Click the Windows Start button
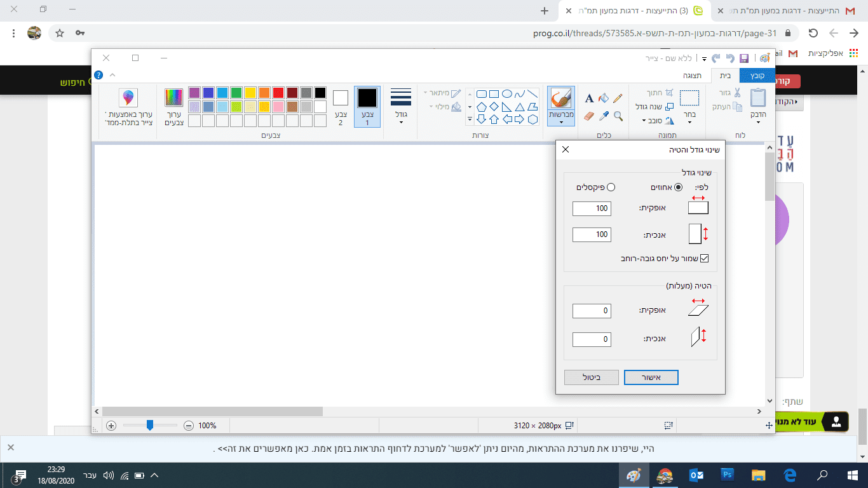The height and width of the screenshot is (488, 868). point(853,475)
